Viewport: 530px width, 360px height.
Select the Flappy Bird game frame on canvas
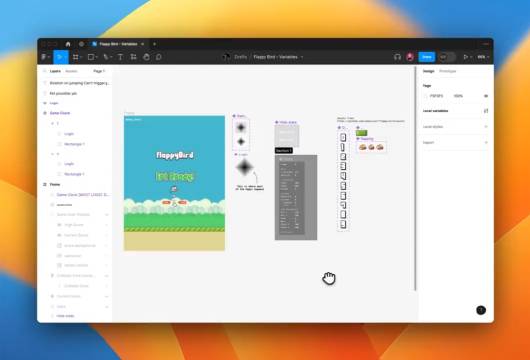click(174, 183)
